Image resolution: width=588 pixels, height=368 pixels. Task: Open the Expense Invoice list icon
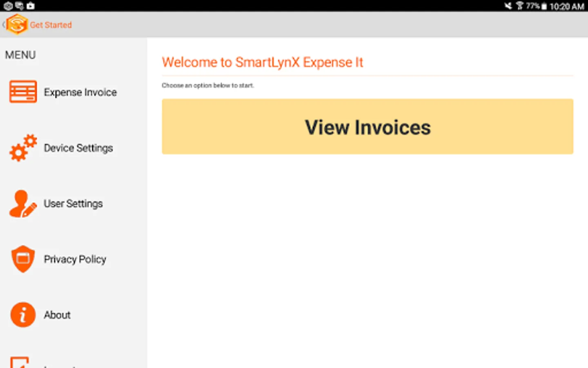tap(23, 92)
